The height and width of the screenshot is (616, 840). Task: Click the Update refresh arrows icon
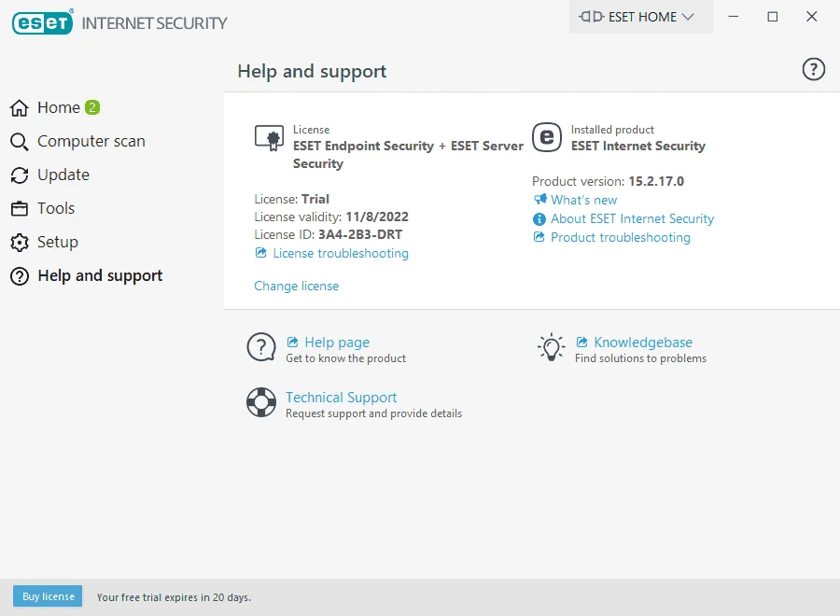click(20, 175)
